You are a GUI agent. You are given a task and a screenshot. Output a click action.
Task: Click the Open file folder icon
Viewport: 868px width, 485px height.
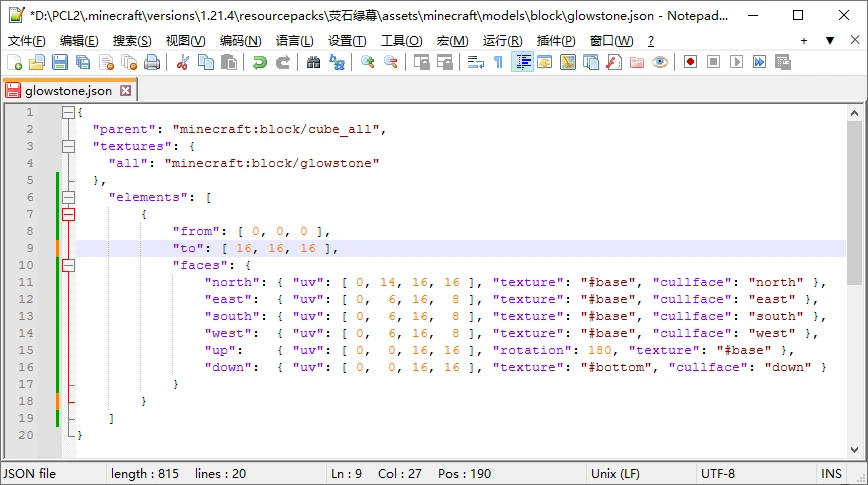(x=37, y=62)
